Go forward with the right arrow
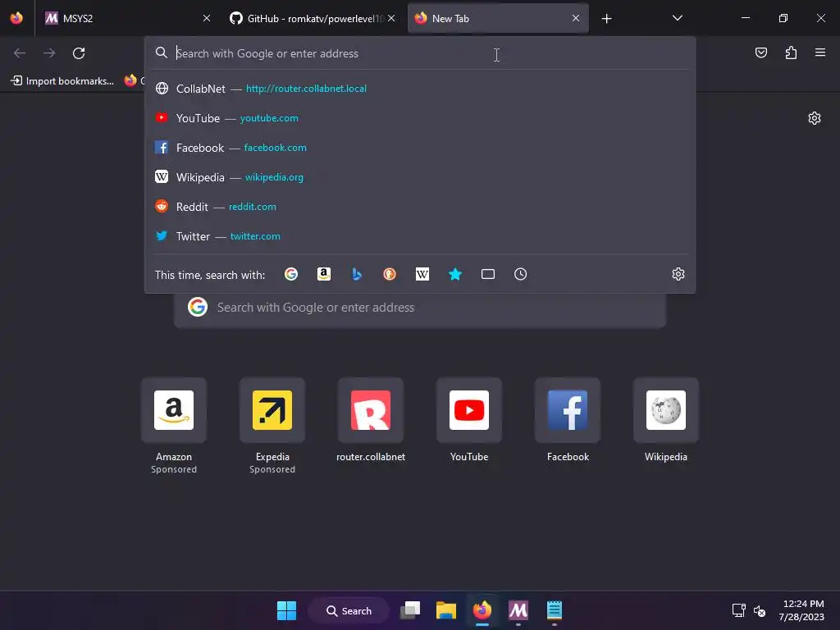 coord(49,53)
